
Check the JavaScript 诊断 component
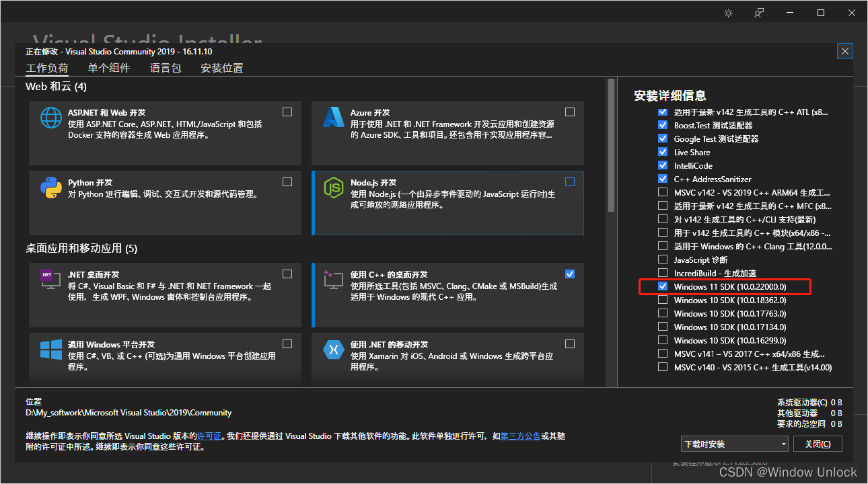coord(663,259)
